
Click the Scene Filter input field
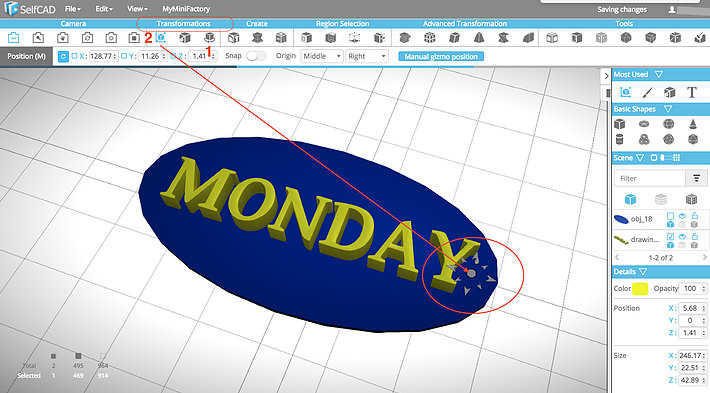(x=649, y=178)
